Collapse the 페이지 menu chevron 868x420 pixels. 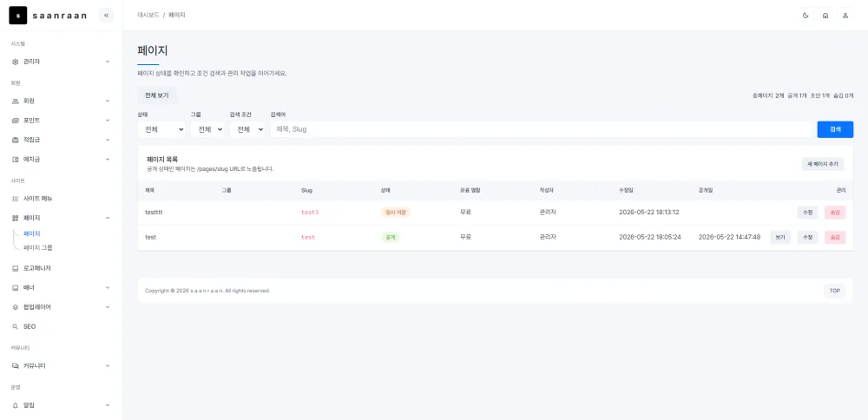pos(108,218)
